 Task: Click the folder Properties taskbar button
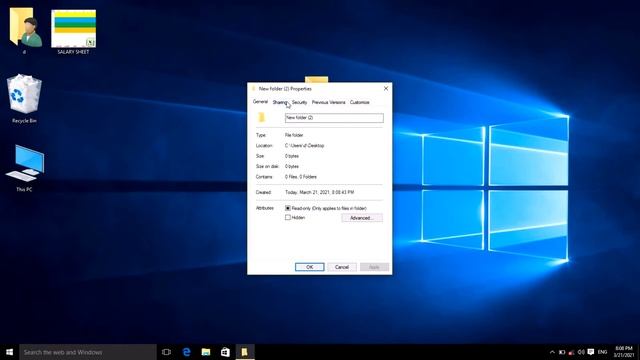(x=244, y=352)
